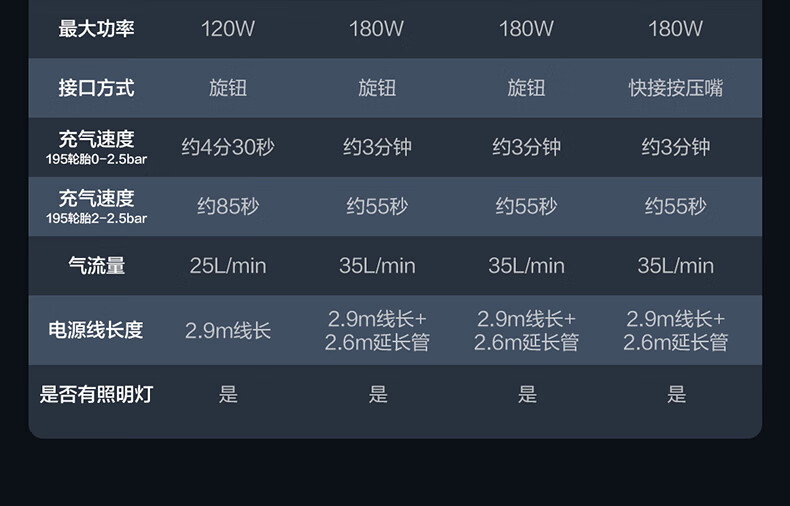
Task: Select the 充气速度 195轮胎2-2.5bar label
Action: click(96, 206)
